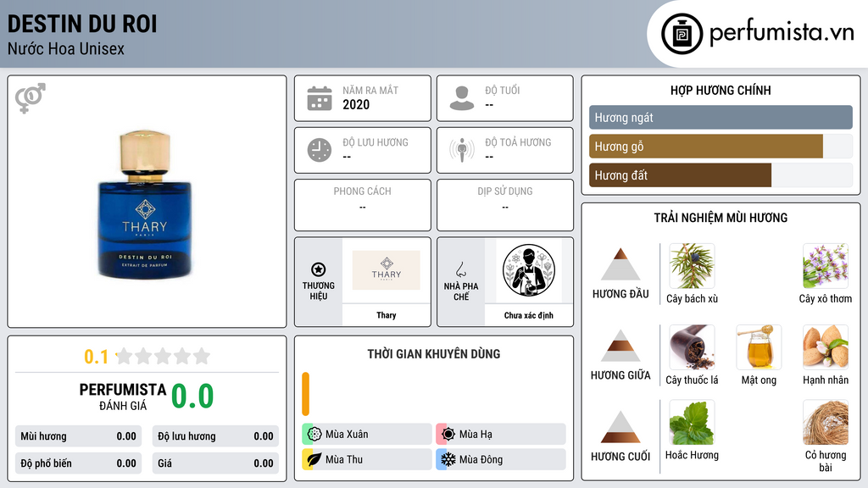Select the Mật ong honey note image

point(759,347)
